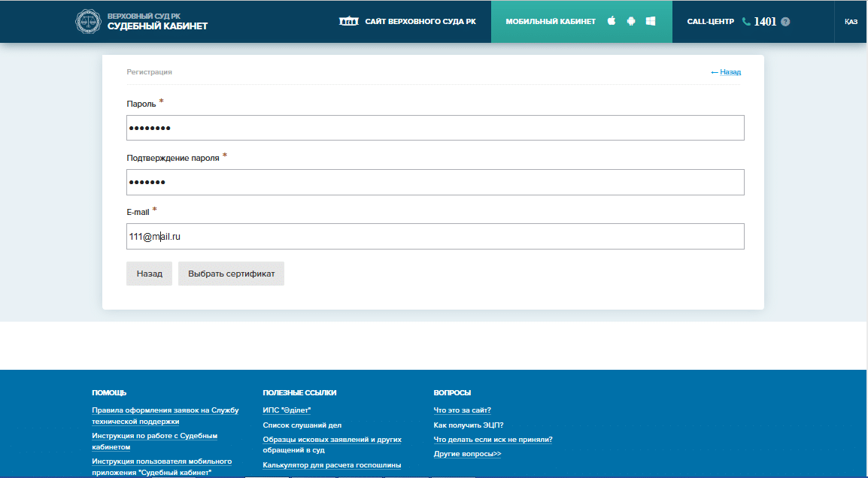This screenshot has height=478, width=868.
Task: Click the Supreme Court emblem logo
Action: click(88, 21)
